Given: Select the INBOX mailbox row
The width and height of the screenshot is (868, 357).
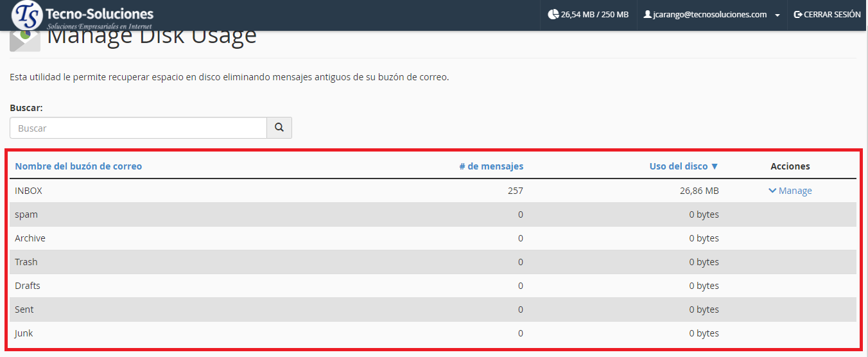Looking at the screenshot, I should click(x=28, y=191).
